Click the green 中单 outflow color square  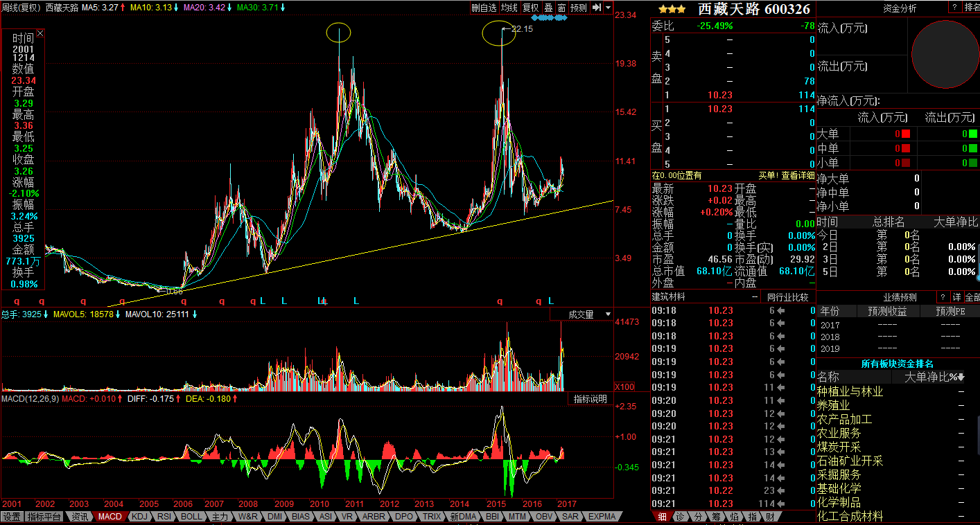click(x=973, y=148)
